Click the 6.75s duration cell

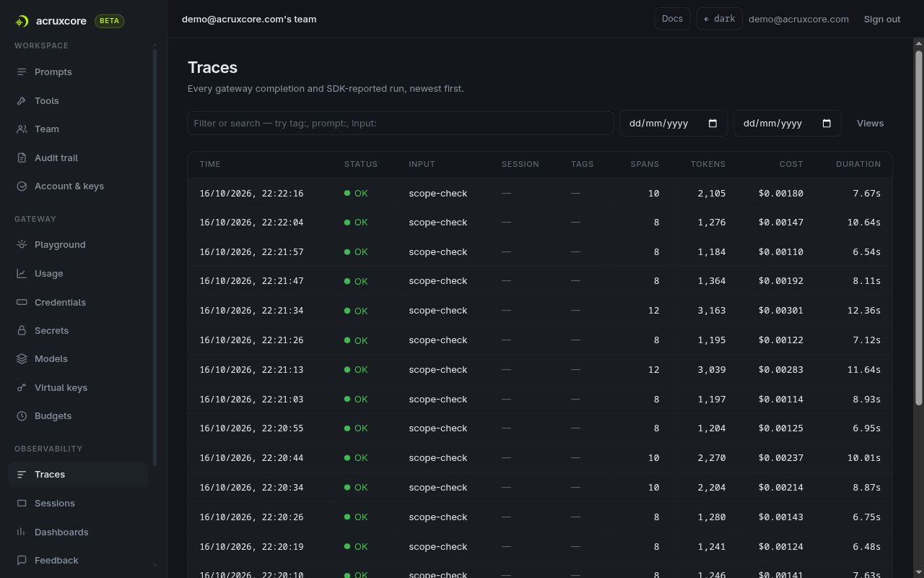click(x=867, y=517)
